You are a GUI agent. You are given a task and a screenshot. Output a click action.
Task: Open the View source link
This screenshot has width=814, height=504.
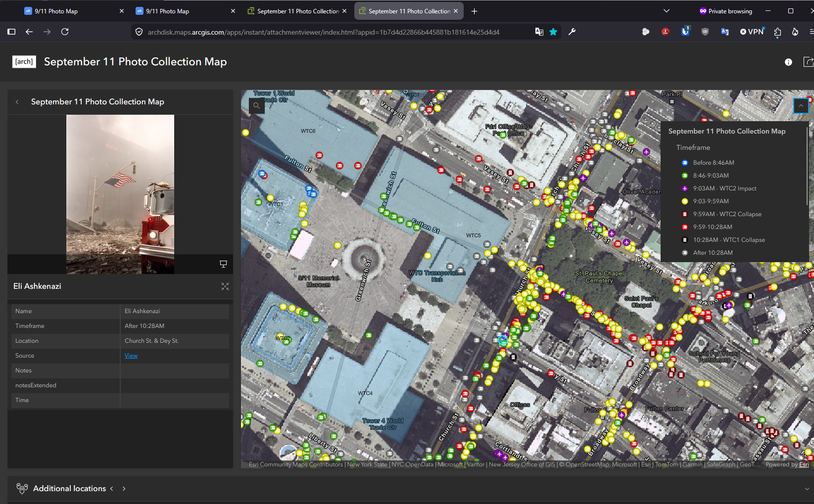[131, 356]
